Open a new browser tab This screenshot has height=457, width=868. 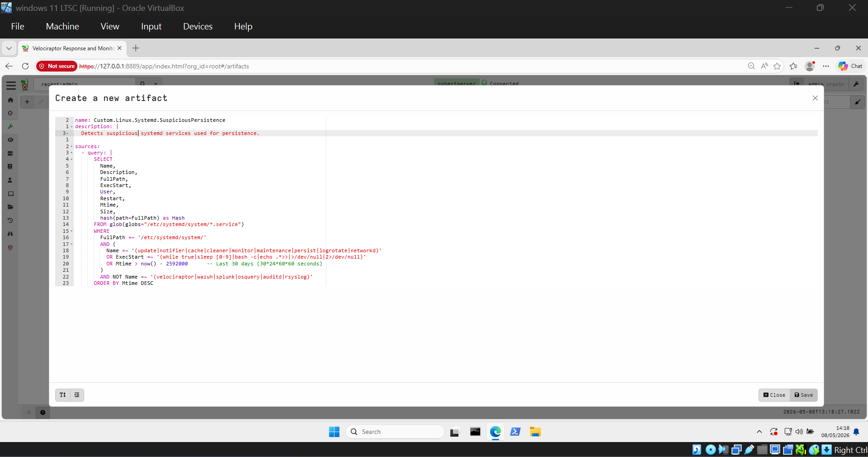(136, 48)
